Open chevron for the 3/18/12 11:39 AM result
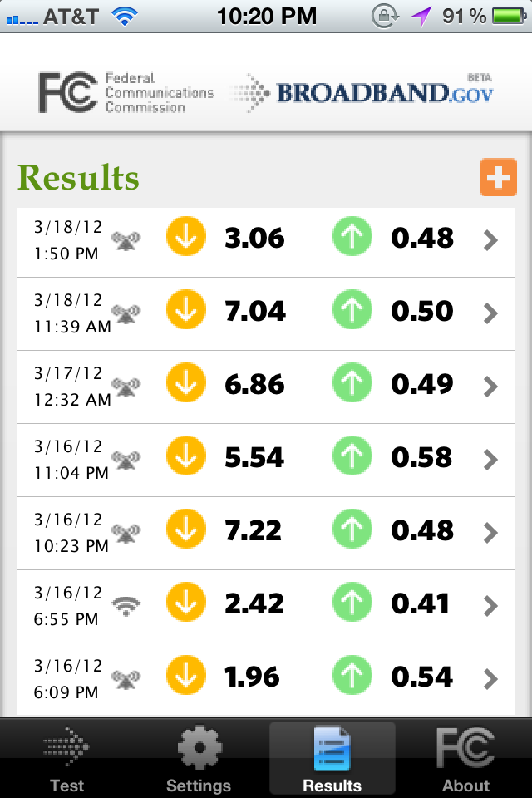The width and height of the screenshot is (532, 798). click(490, 313)
